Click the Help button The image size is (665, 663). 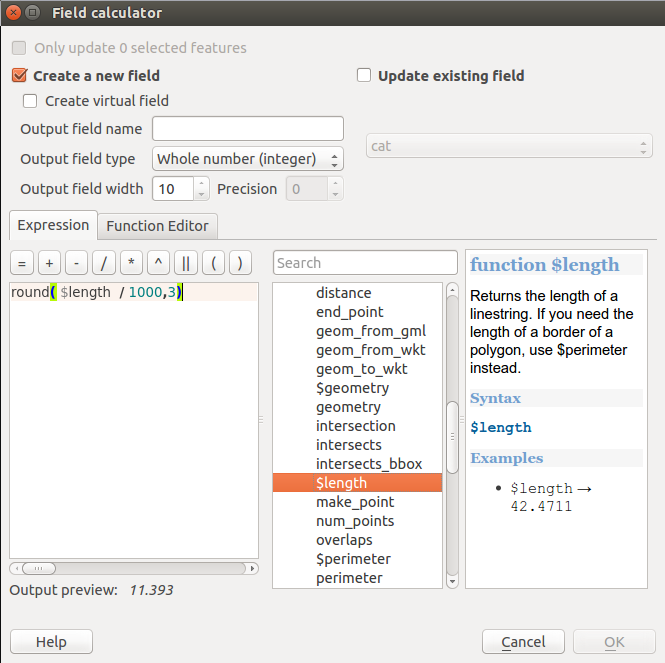click(x=51, y=642)
